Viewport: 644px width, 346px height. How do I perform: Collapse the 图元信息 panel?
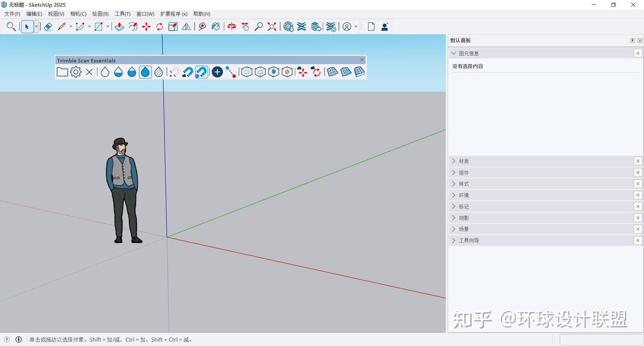coord(453,53)
